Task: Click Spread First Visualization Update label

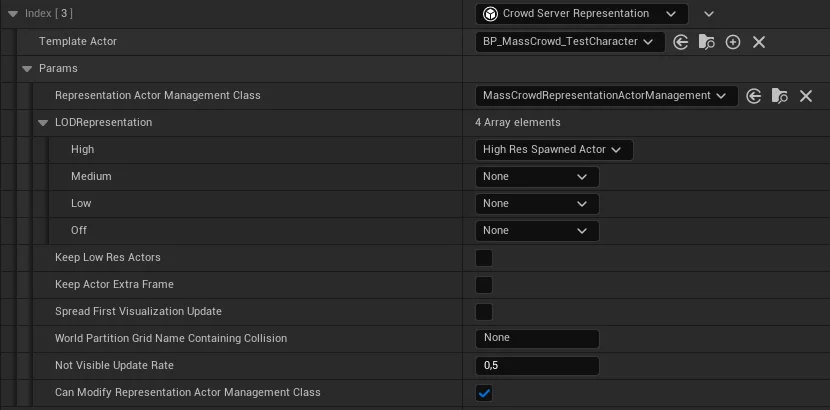Action: tap(138, 311)
